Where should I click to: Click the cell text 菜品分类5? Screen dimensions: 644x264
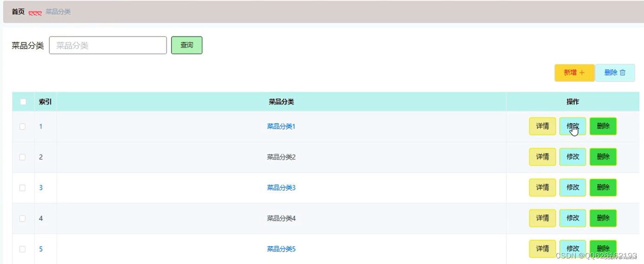[x=281, y=249]
